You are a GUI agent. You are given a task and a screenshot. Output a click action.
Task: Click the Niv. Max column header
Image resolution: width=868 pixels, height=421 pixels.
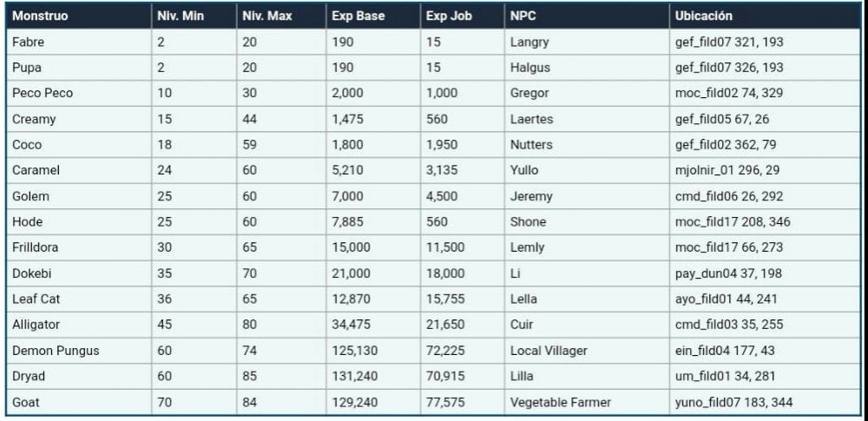pyautogui.click(x=266, y=16)
